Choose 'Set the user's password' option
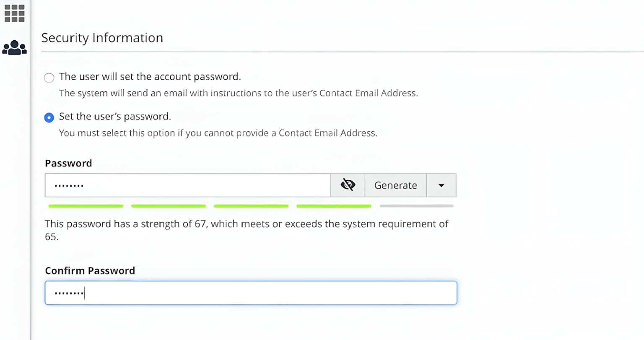Screen dimensions: 644x340 (49, 117)
